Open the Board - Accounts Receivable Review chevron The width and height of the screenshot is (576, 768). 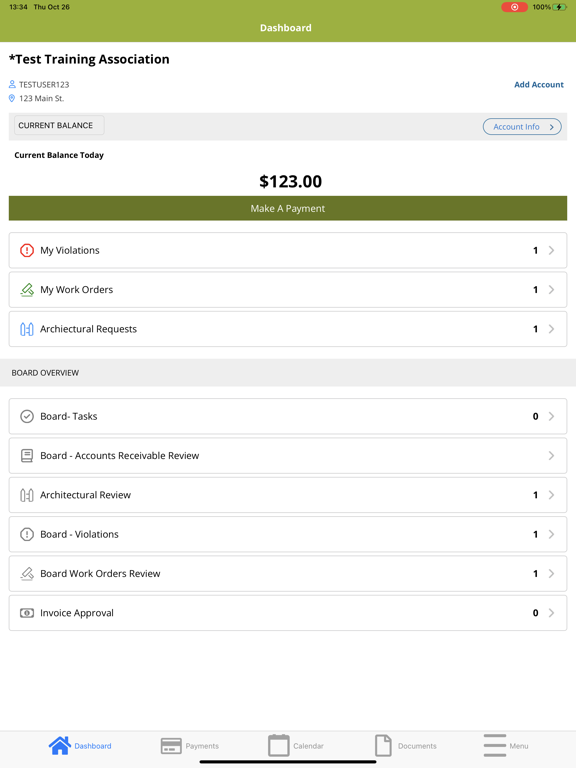552,456
